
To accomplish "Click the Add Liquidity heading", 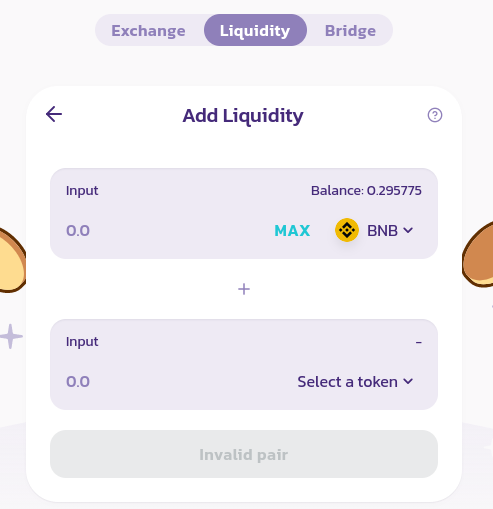I will click(x=243, y=116).
